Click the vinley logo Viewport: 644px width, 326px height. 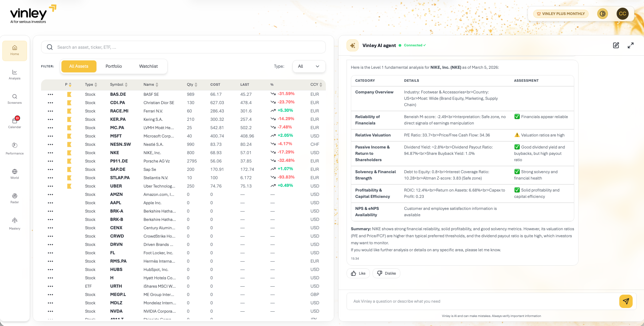coord(33,14)
